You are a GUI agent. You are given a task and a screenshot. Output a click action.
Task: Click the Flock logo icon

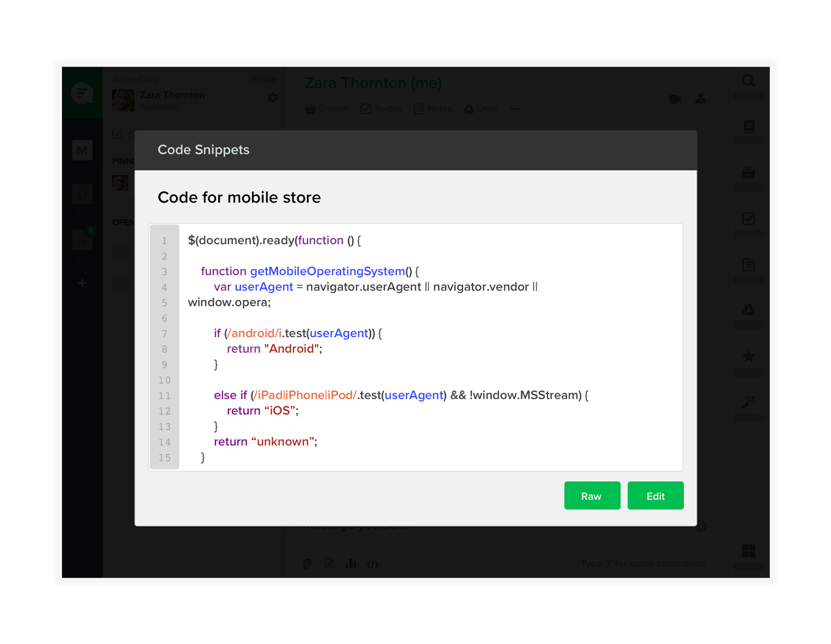[82, 93]
